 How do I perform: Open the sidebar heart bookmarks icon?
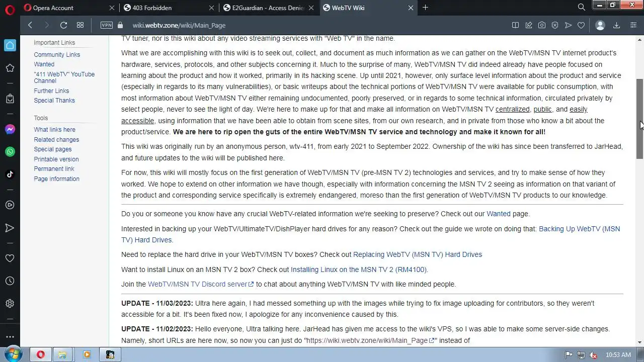tap(10, 258)
